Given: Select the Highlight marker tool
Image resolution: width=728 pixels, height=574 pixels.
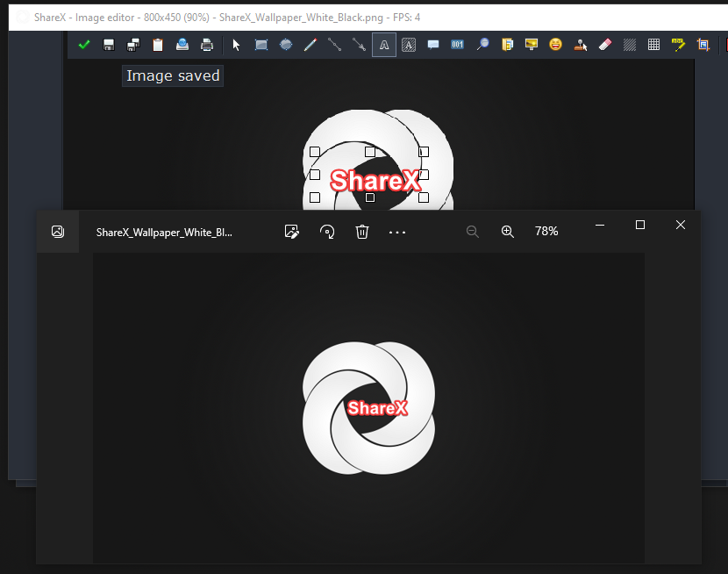Looking at the screenshot, I should pos(678,45).
